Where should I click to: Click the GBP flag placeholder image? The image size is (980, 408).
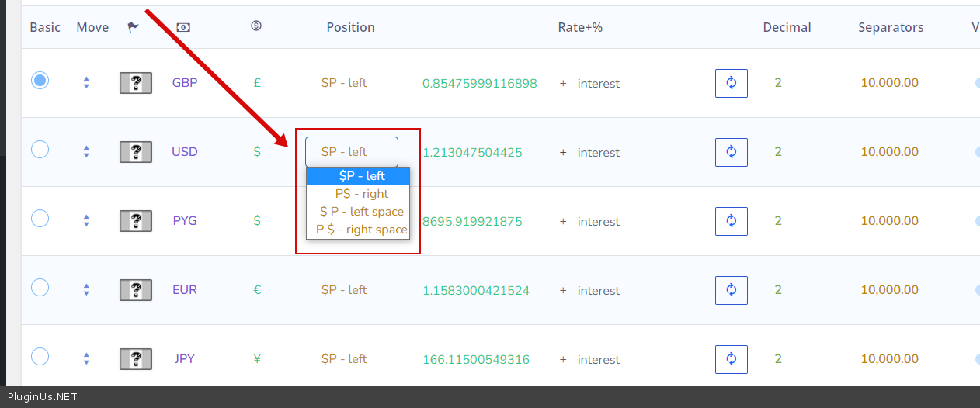pyautogui.click(x=135, y=83)
